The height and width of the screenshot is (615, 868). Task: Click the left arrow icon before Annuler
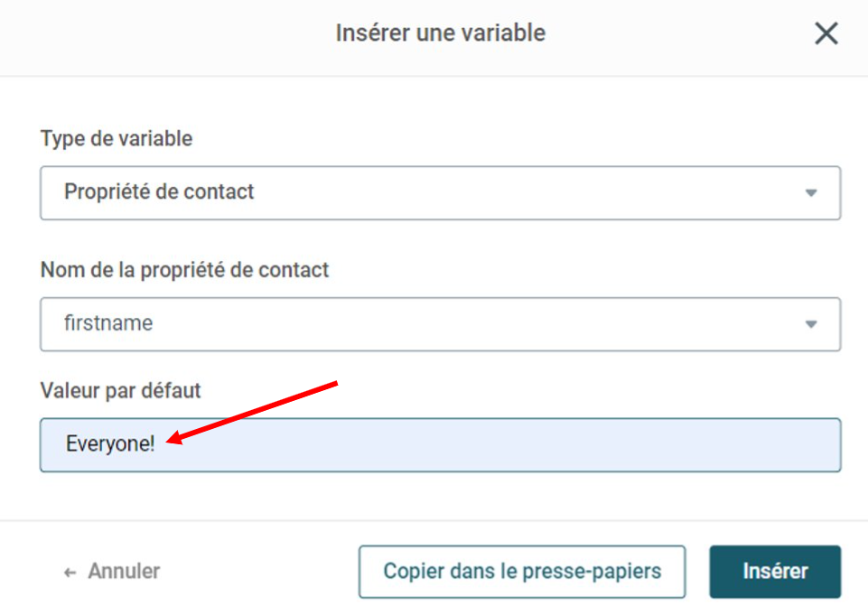point(70,573)
